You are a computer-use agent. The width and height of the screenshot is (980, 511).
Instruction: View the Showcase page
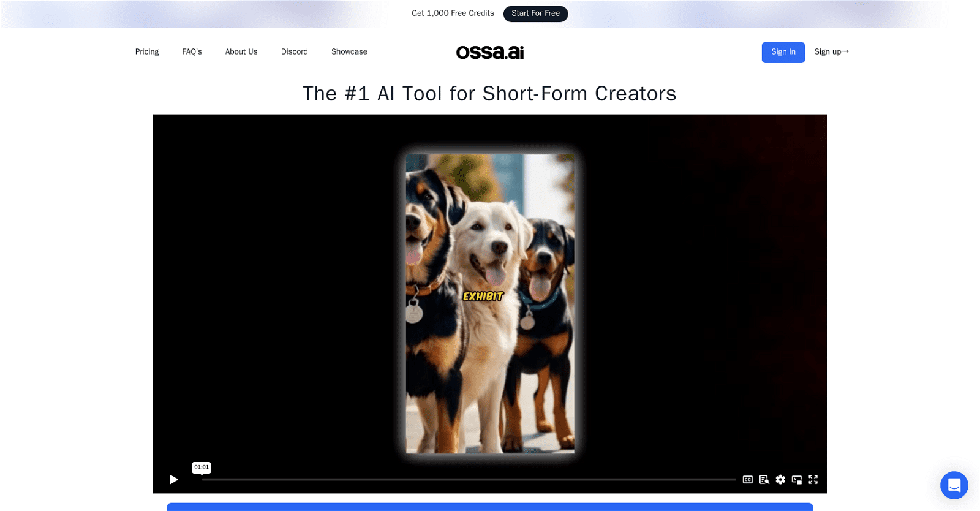coord(349,52)
